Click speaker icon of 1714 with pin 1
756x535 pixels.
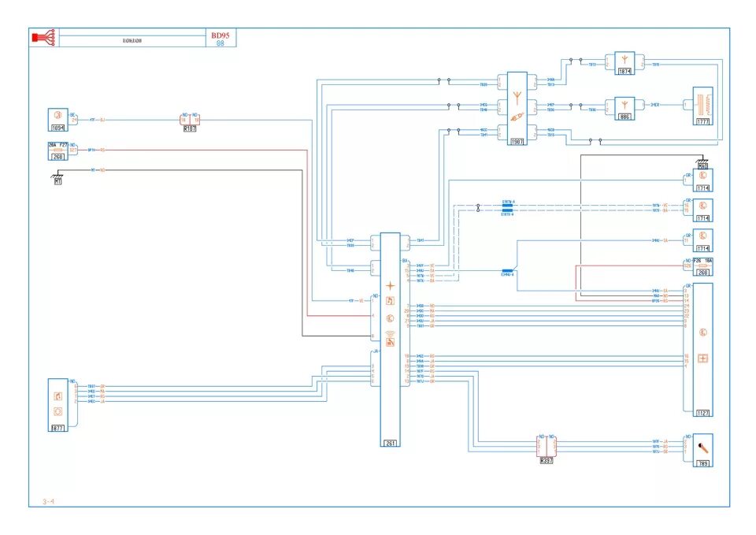click(702, 176)
